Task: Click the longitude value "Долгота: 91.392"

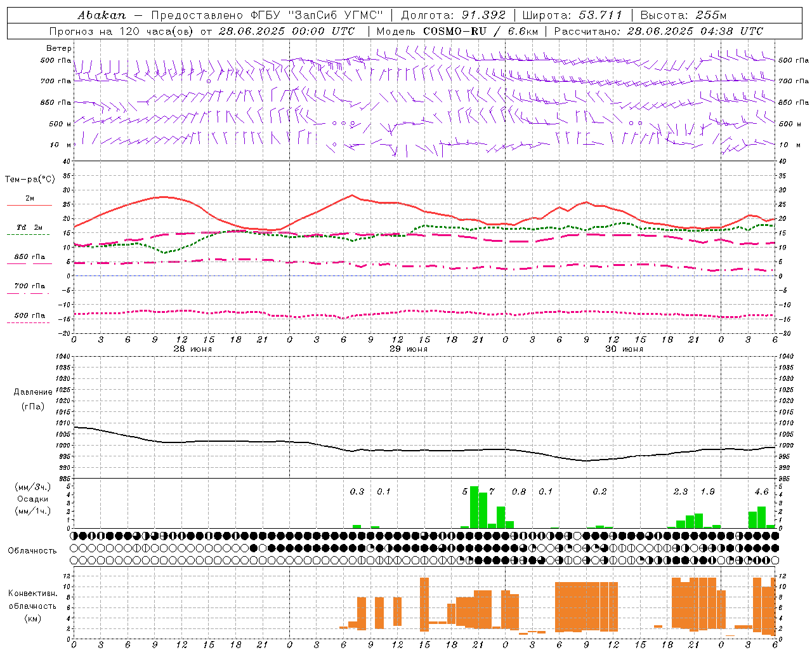Action: [x=454, y=15]
